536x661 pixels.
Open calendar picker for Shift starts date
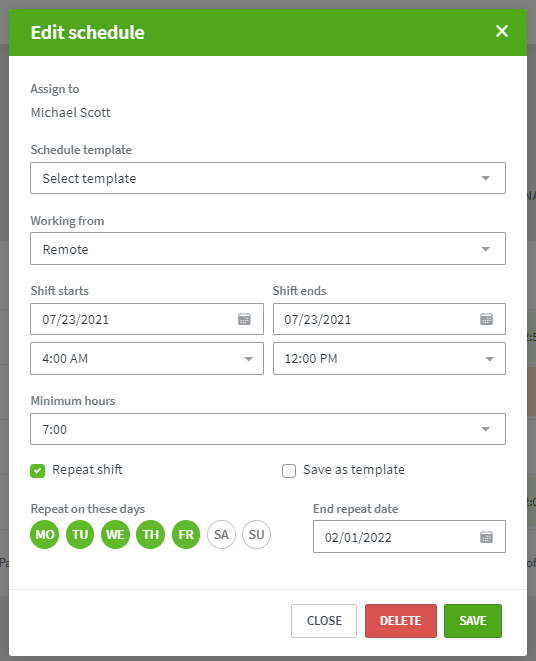click(x=244, y=319)
